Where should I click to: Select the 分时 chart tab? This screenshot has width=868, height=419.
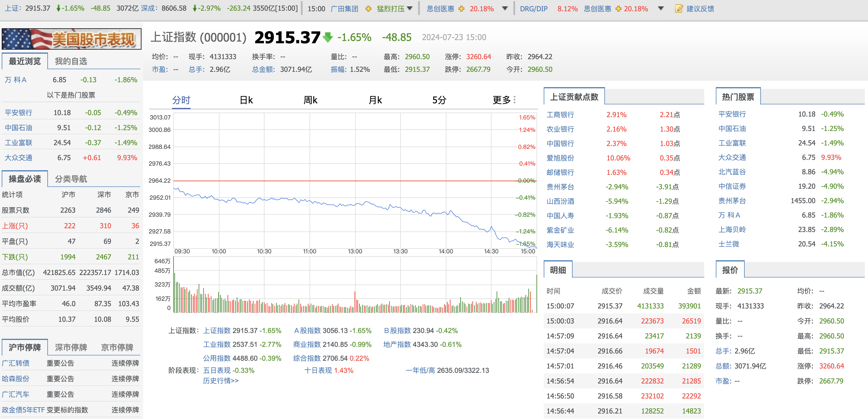pos(181,100)
